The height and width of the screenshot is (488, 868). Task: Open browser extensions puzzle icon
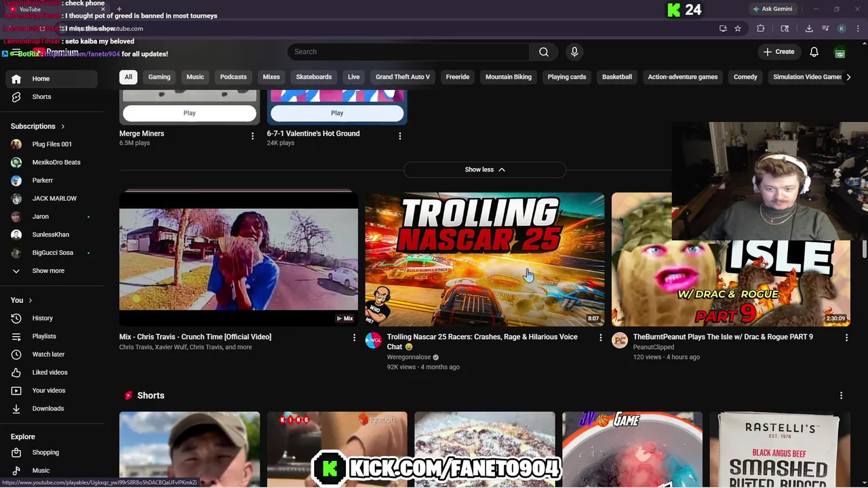tap(760, 28)
